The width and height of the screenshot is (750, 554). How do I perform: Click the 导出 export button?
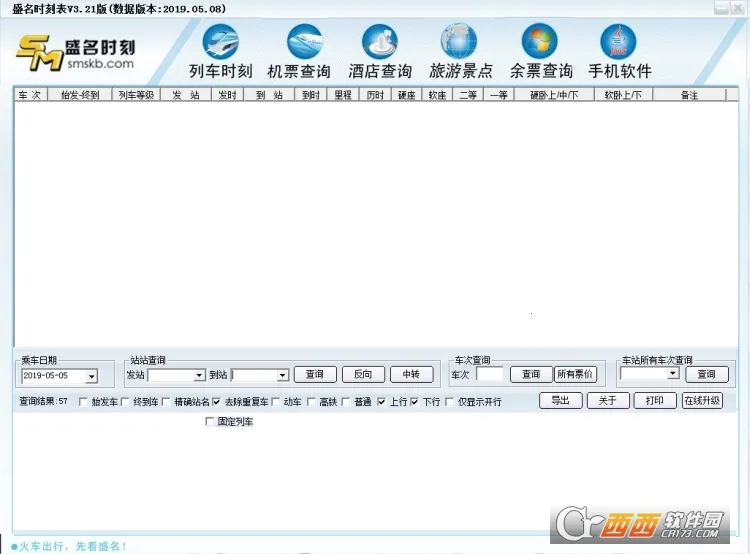560,400
